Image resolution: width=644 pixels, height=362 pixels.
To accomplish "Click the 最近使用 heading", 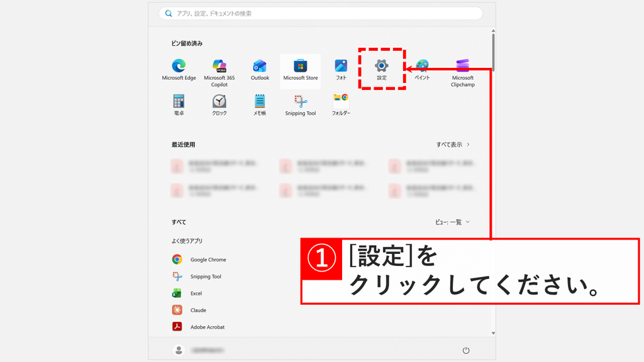I will click(x=183, y=145).
